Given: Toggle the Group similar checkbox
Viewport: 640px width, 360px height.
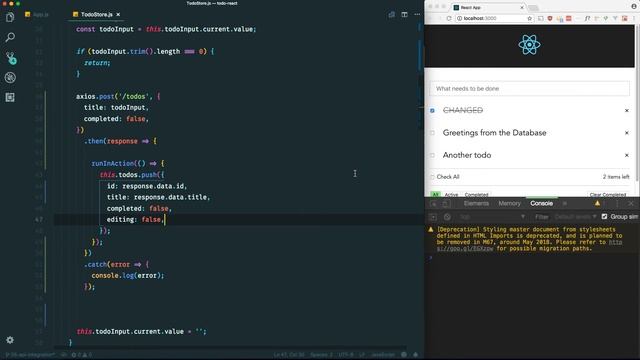Looking at the screenshot, I should (x=604, y=216).
